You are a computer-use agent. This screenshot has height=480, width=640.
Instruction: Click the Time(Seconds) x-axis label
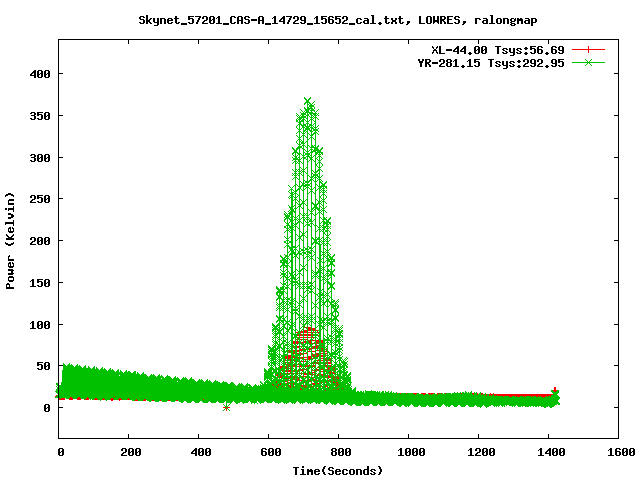coord(338,471)
